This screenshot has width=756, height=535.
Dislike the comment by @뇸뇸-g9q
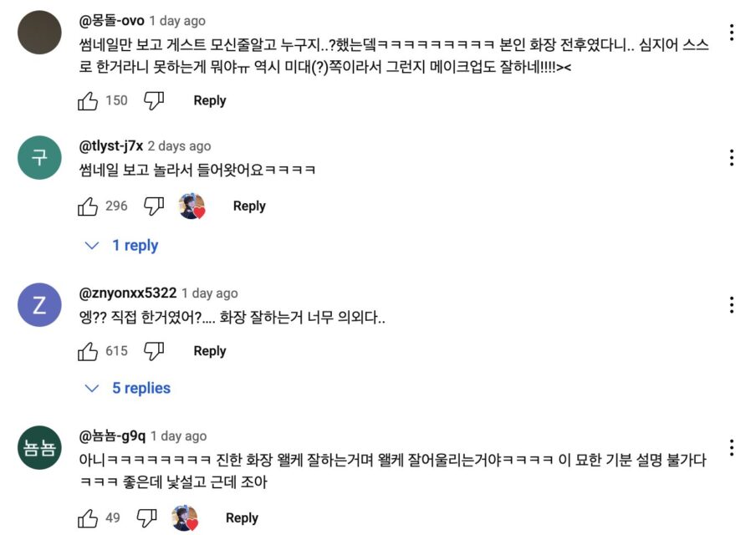pyautogui.click(x=146, y=519)
